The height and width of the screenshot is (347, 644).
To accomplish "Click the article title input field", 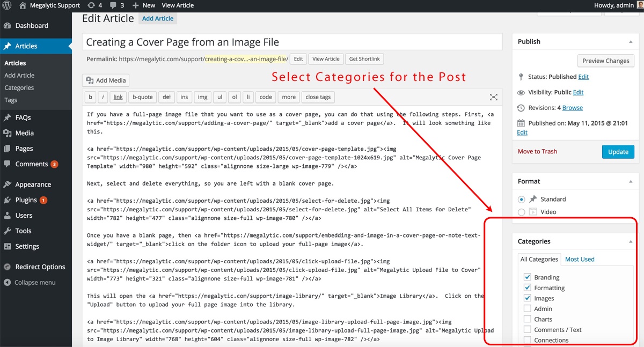I will 292,42.
